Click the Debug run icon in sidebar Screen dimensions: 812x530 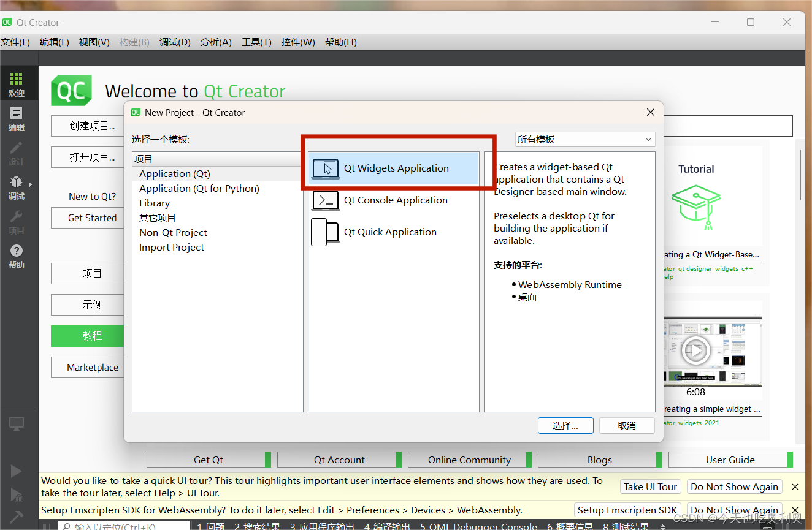coord(17,494)
